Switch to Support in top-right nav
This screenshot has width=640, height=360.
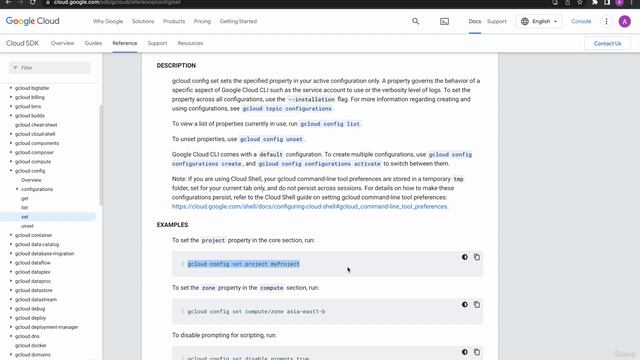[x=497, y=21]
